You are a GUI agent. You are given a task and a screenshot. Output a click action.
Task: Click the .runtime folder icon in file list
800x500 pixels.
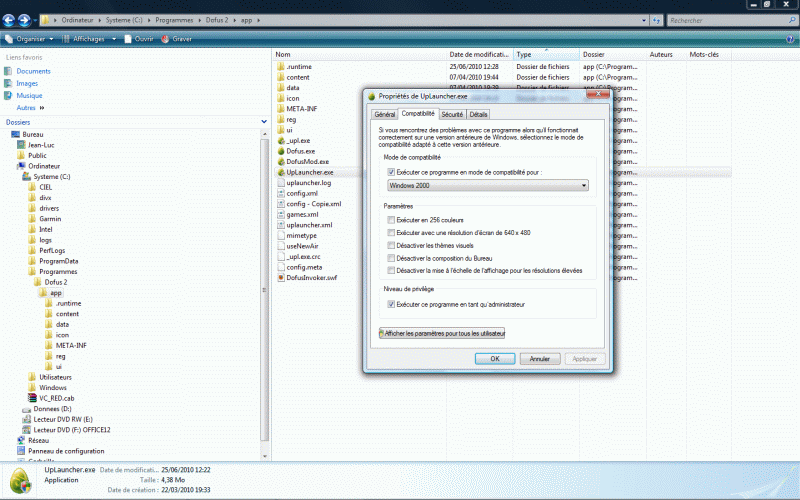tap(281, 67)
